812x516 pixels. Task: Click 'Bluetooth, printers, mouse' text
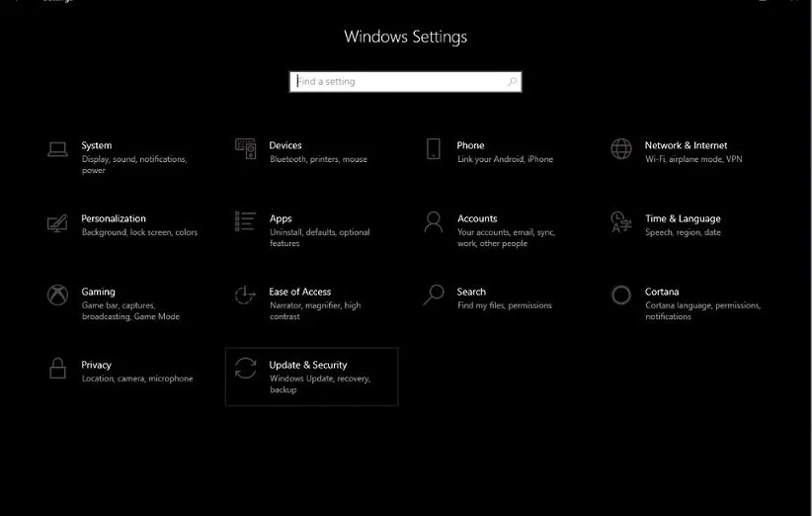(318, 159)
